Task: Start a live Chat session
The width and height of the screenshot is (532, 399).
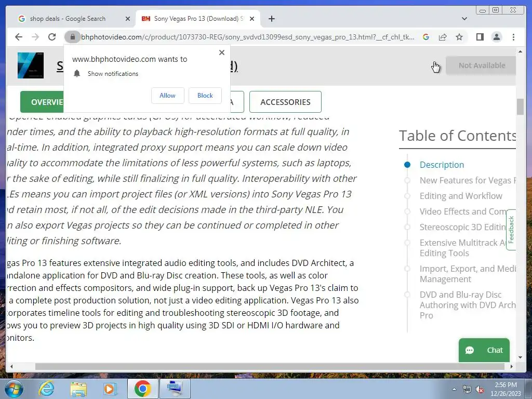Action: click(484, 350)
